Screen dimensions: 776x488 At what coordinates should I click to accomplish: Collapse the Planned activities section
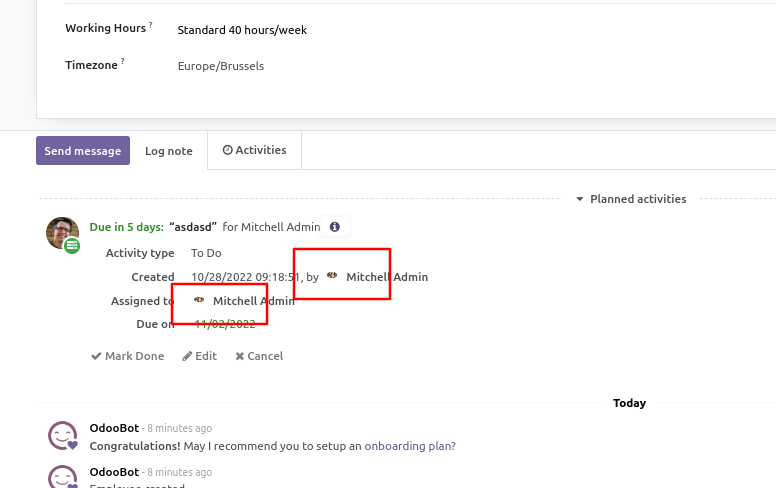631,199
